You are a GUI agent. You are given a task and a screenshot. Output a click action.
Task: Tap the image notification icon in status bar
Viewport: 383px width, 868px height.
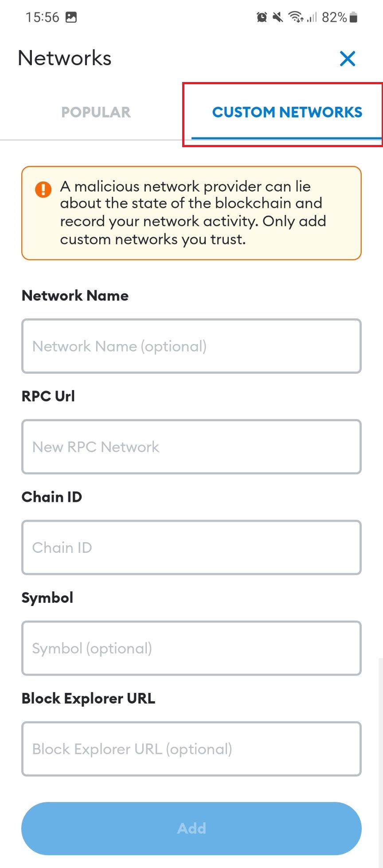[71, 17]
